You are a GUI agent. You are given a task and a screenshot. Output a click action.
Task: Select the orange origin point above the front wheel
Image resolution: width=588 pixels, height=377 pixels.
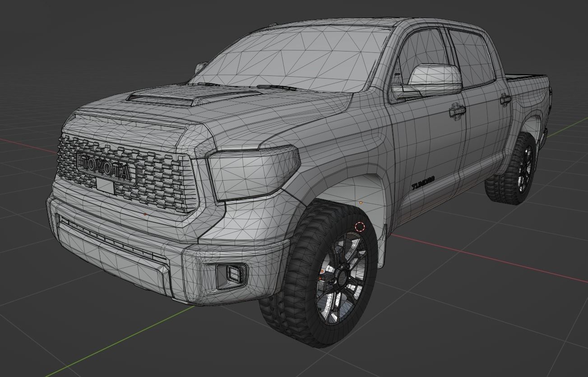[x=361, y=203]
